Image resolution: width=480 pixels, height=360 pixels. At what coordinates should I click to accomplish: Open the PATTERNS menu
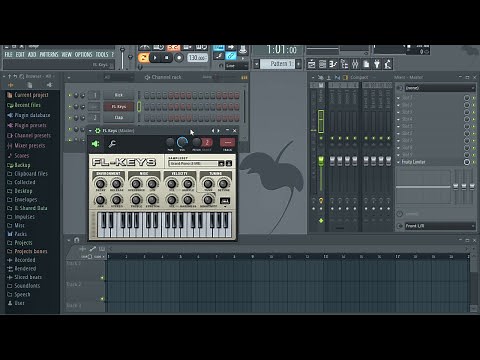pos(49,54)
